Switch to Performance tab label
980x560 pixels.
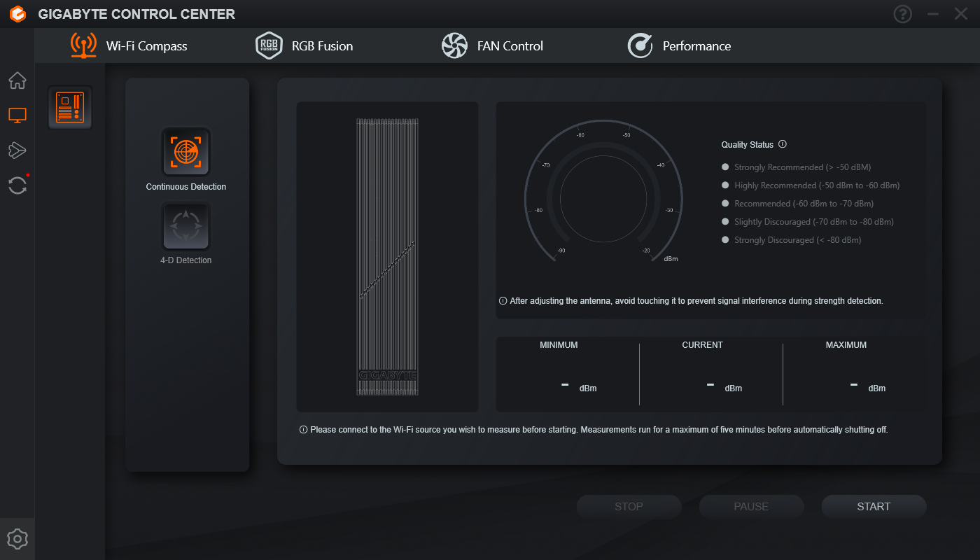click(x=696, y=46)
